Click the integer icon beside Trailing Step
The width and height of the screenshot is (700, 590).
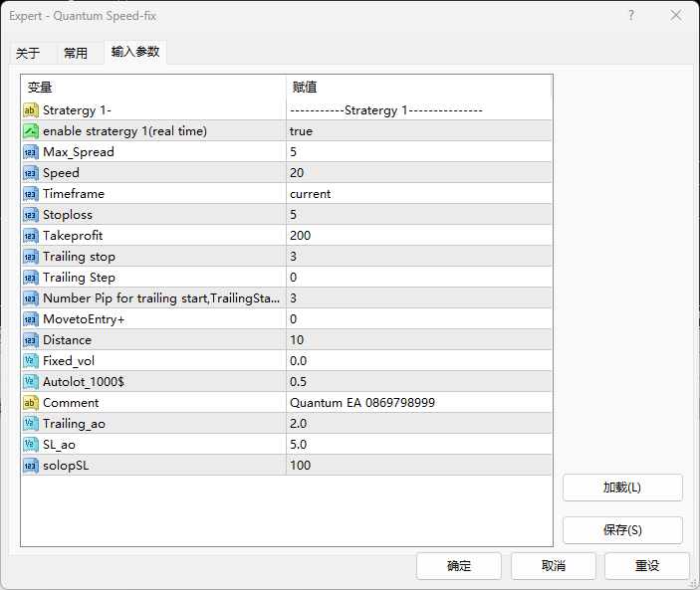point(30,278)
